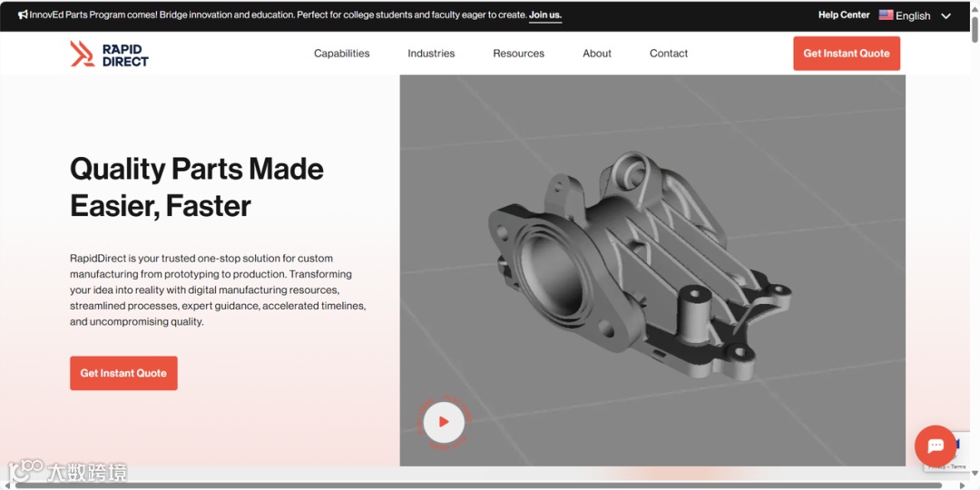The height and width of the screenshot is (490, 980).
Task: Go to the Contact page
Action: [669, 54]
